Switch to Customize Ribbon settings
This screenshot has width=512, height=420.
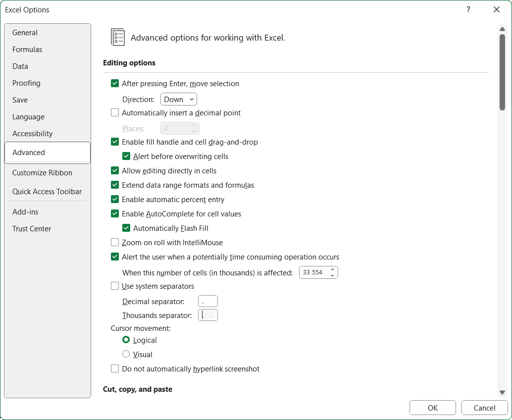tap(42, 173)
